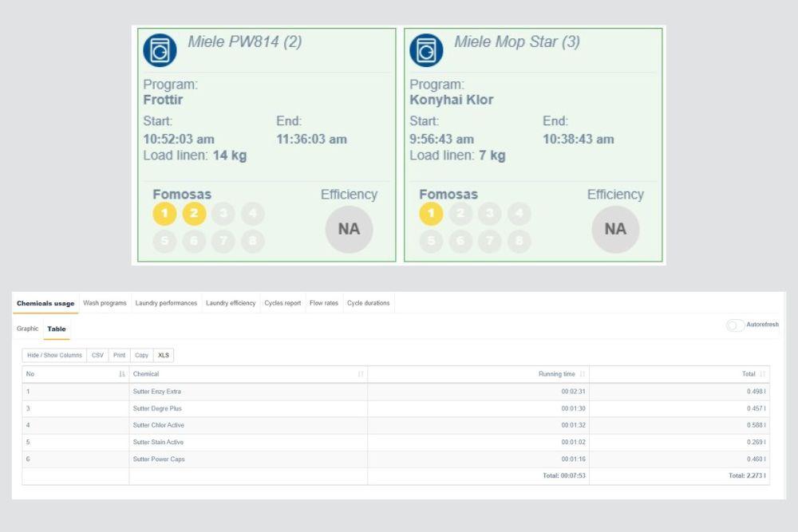Sort table by the Chemical column arrows
The height and width of the screenshot is (532, 798).
pyautogui.click(x=361, y=374)
